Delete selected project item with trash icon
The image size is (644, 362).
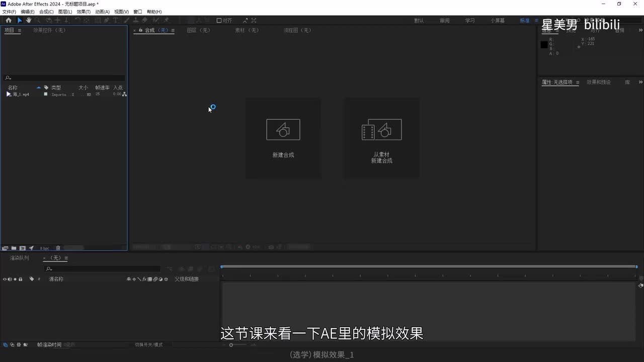58,248
